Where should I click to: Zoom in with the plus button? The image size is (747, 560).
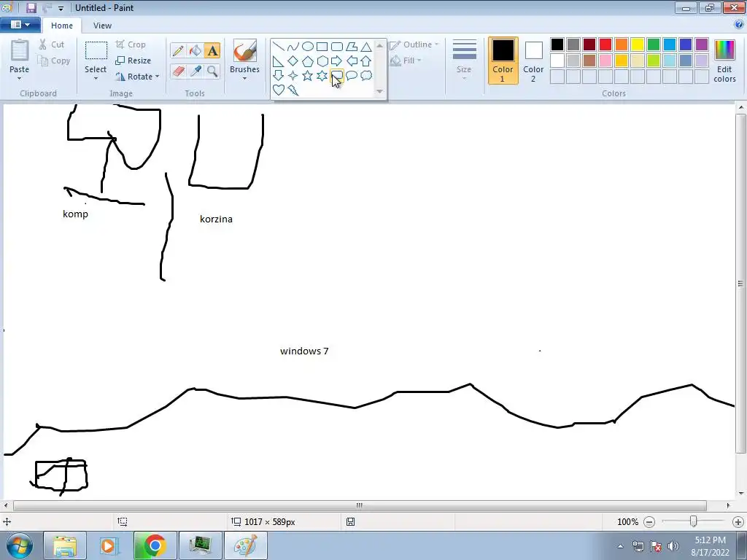click(x=738, y=522)
